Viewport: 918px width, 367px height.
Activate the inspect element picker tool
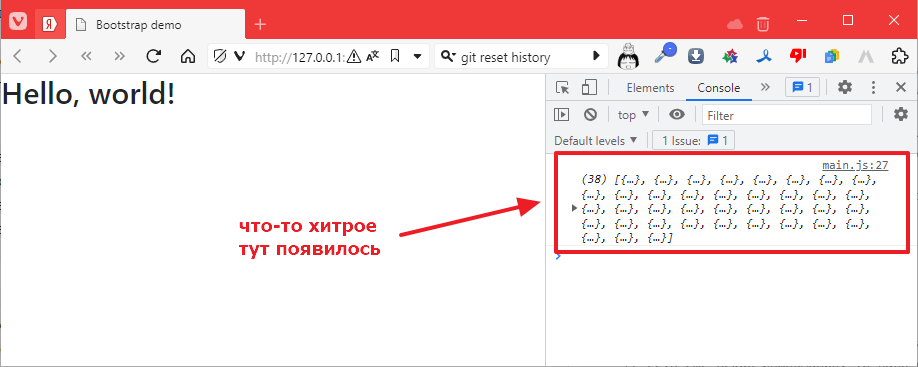coord(562,88)
